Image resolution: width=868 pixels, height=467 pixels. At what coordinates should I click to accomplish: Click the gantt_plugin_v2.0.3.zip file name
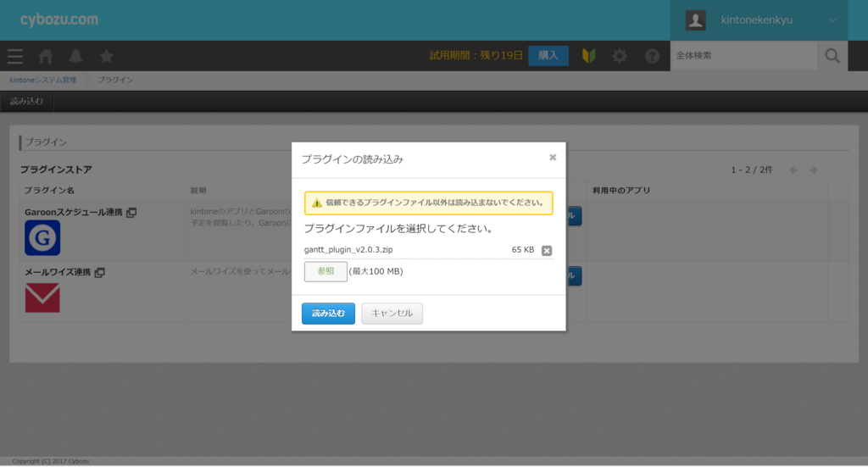pos(348,249)
